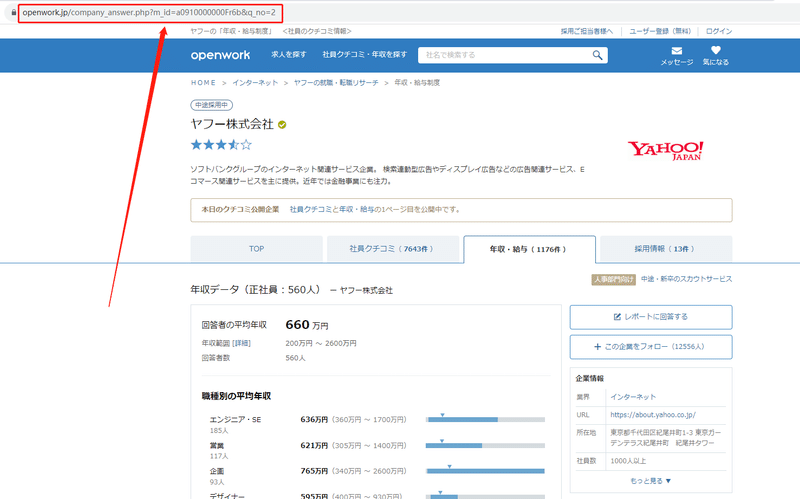
Task: Click the address bar URL
Action: (149, 12)
